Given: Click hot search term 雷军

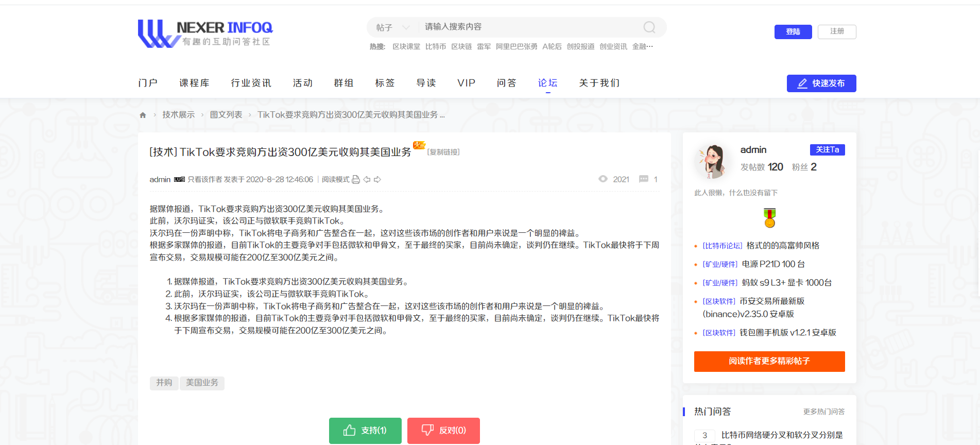Looking at the screenshot, I should coord(484,46).
